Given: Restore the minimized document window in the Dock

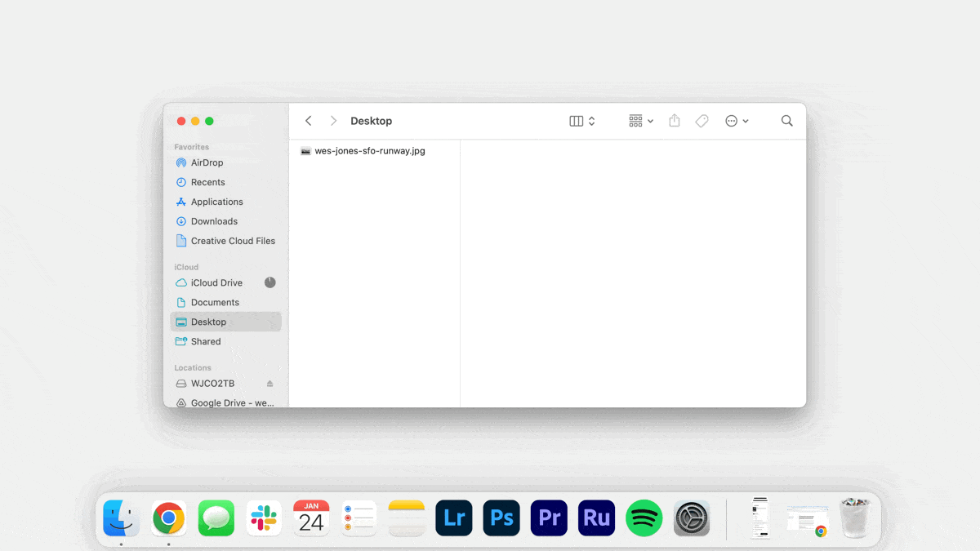Looking at the screenshot, I should click(x=760, y=518).
